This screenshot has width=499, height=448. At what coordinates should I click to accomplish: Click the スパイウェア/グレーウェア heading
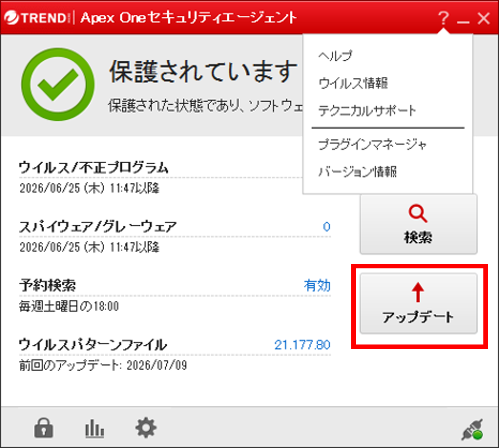(x=98, y=227)
